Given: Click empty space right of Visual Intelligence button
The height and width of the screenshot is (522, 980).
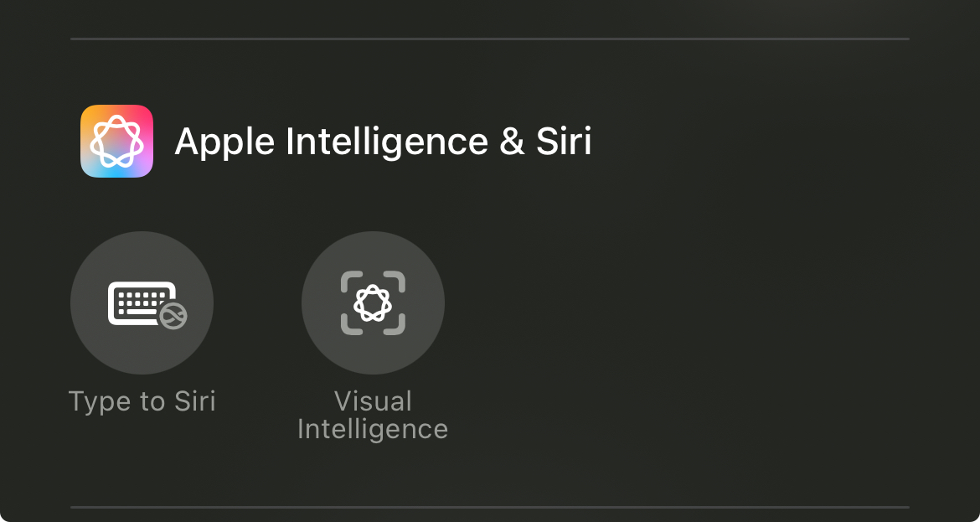Looking at the screenshot, I should coord(670,302).
